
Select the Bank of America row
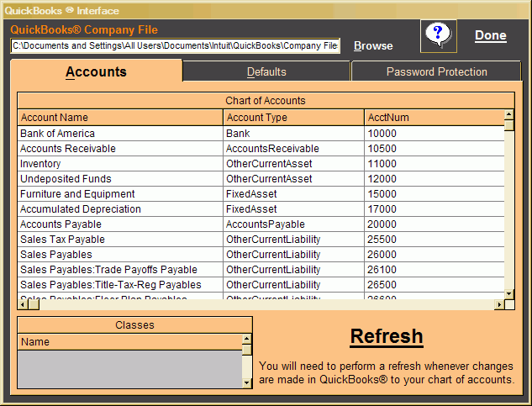[261, 134]
